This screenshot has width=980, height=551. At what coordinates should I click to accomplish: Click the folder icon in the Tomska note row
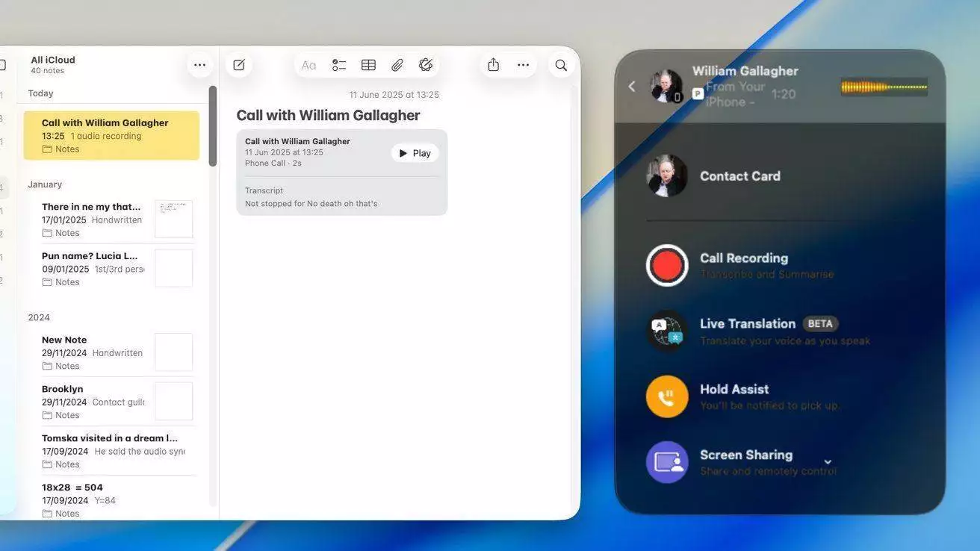(x=47, y=464)
